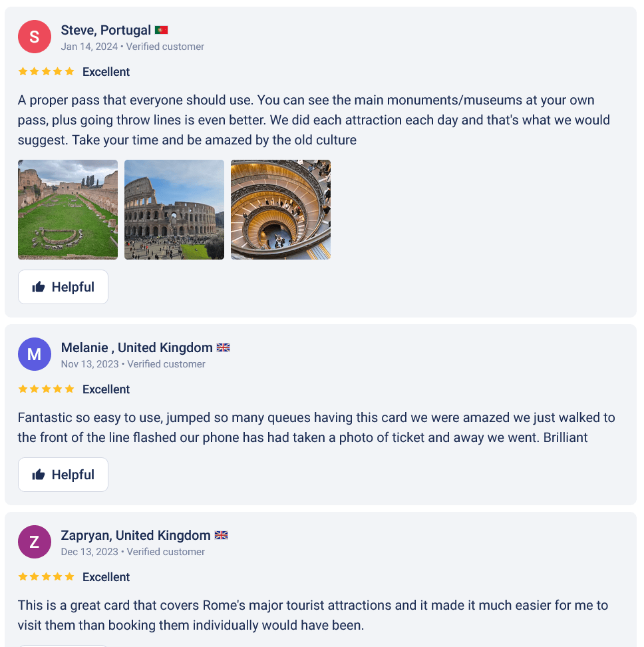Click the thumbs-up icon on Steve's Helpful button
Image resolution: width=644 pixels, height=647 pixels.
[x=37, y=286]
